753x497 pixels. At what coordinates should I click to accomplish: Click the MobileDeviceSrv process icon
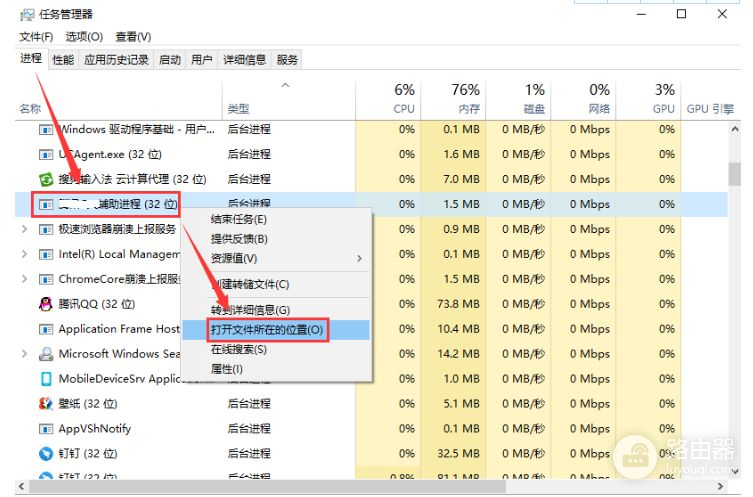pyautogui.click(x=45, y=379)
